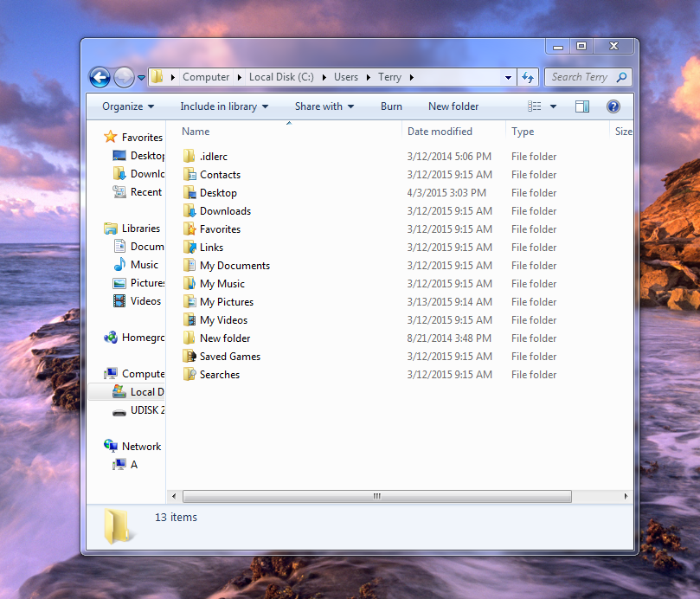Select the Music library icon in sidebar

point(120,265)
